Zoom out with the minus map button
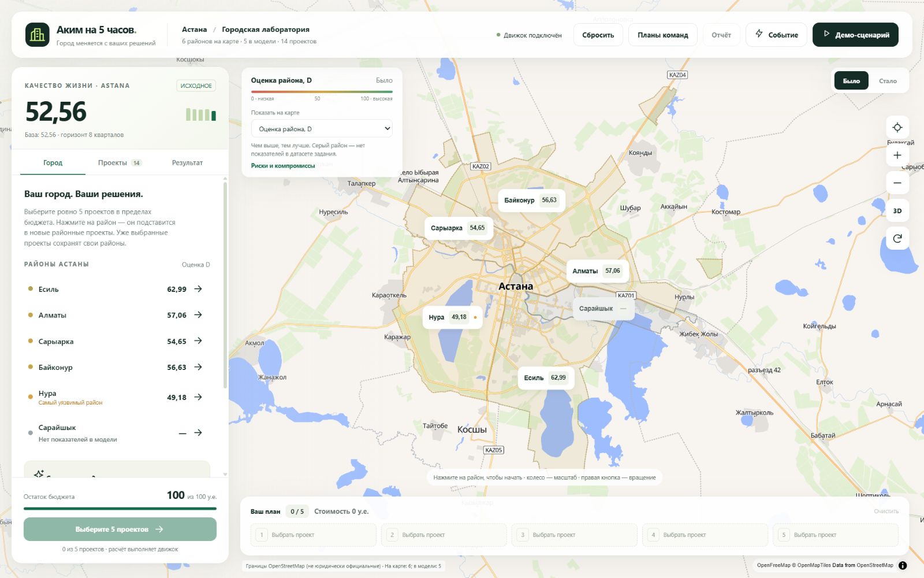 [x=897, y=183]
